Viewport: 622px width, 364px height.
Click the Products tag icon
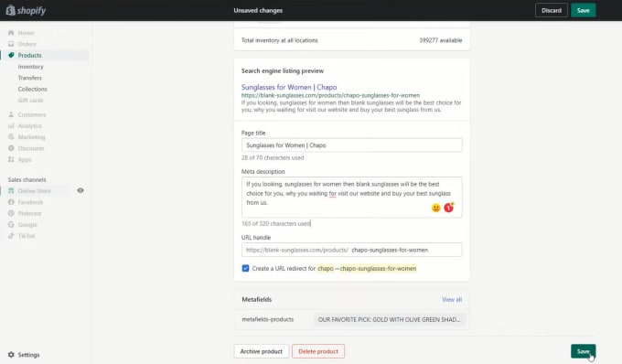tap(11, 55)
